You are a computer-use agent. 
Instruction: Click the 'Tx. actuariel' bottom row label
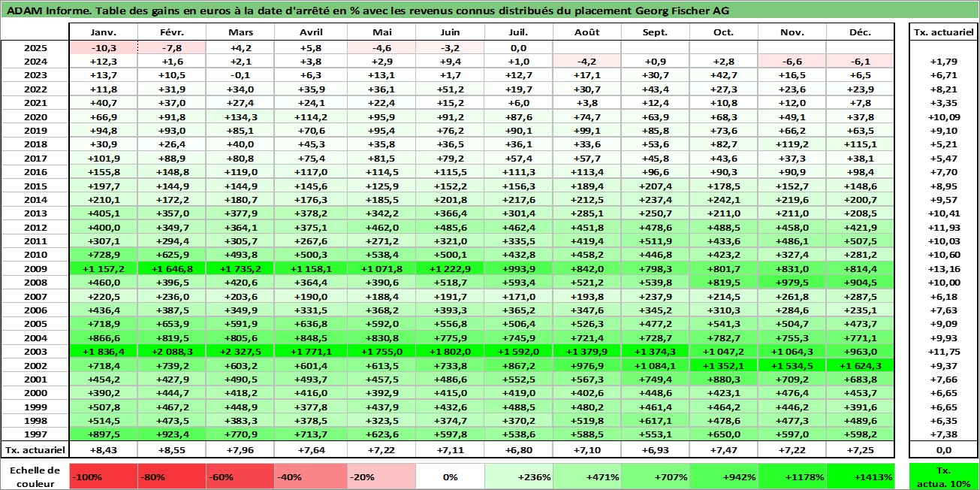[x=35, y=450]
